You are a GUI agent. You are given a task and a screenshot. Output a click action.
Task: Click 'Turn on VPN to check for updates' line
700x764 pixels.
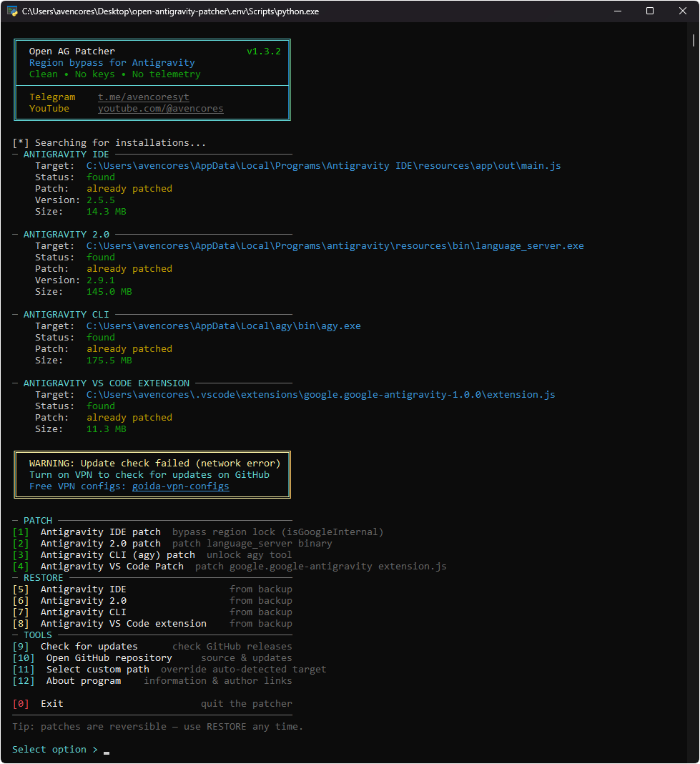149,474
